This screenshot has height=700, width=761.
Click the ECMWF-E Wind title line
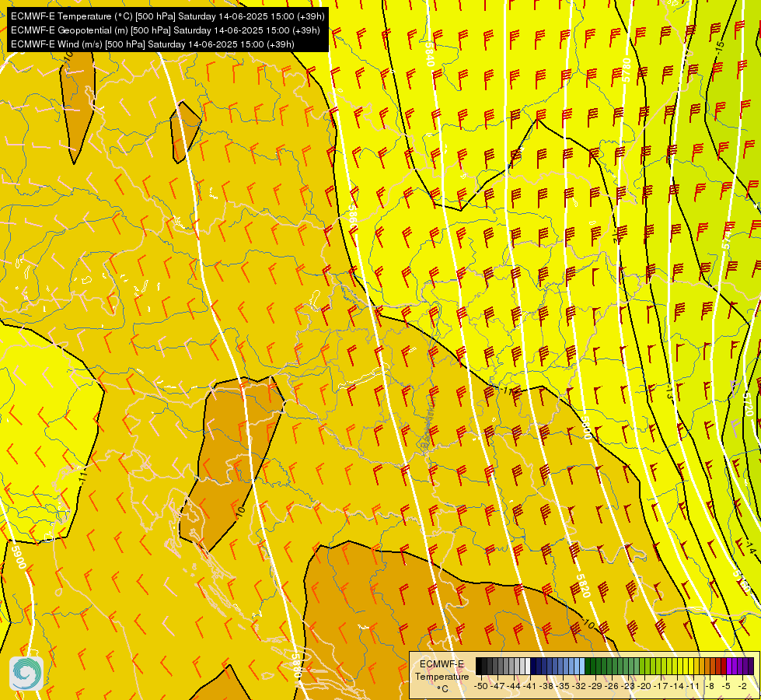152,44
